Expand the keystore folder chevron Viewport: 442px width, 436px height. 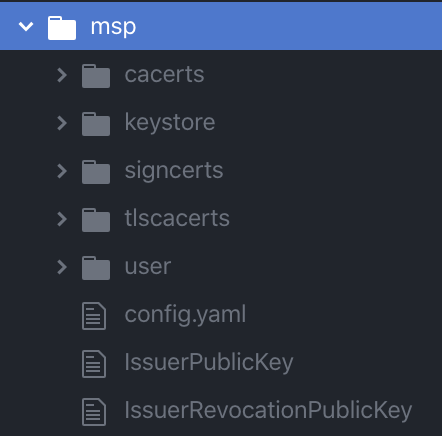(62, 123)
